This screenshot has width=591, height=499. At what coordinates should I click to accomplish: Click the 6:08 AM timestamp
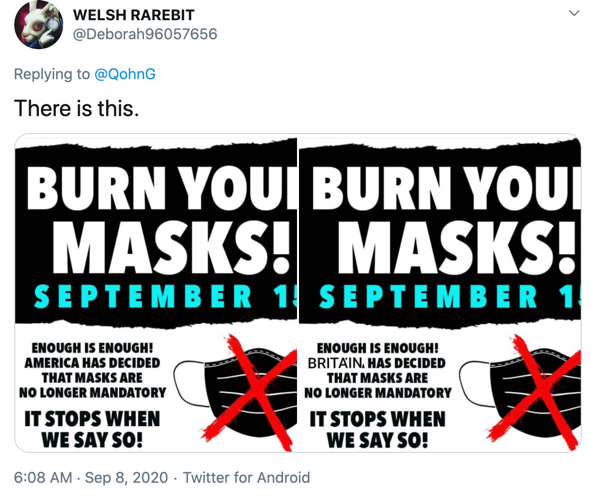click(x=43, y=478)
